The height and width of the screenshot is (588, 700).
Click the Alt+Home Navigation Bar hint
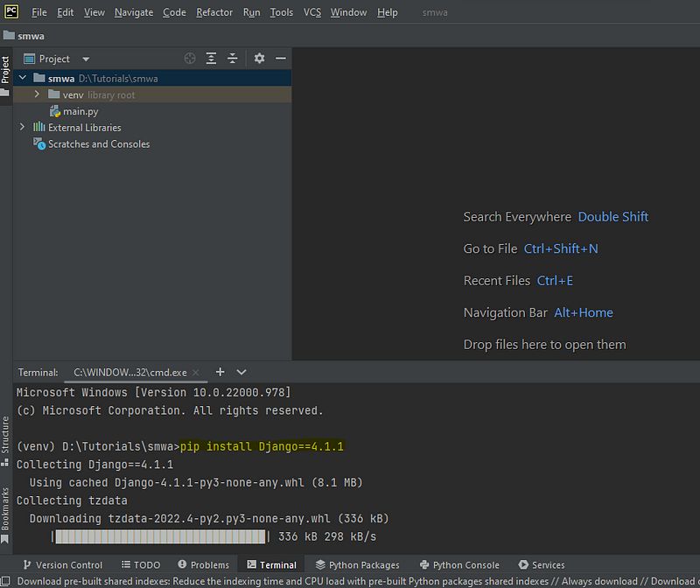pos(584,312)
